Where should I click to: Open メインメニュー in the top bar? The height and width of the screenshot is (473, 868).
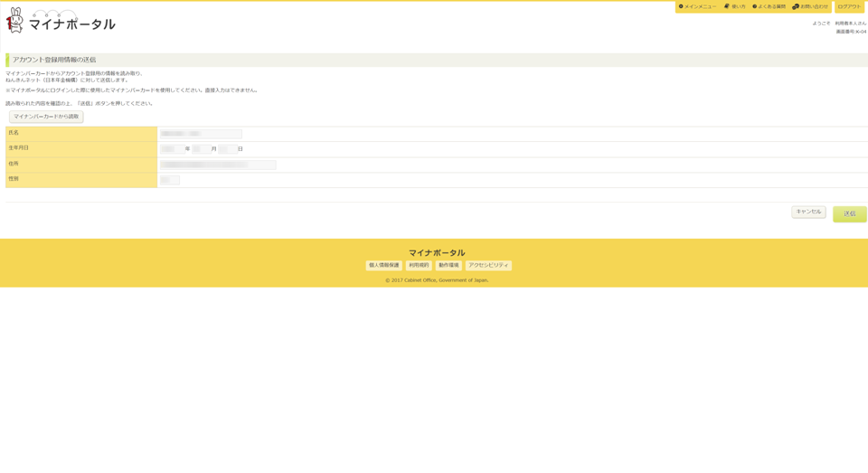click(697, 6)
